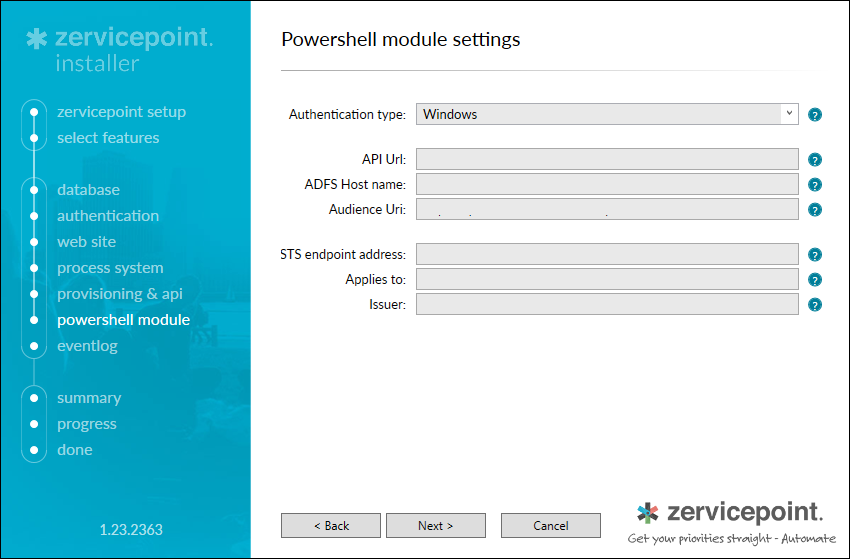Choose the provisioning & api step
Screen dimensions: 850x559
(120, 294)
